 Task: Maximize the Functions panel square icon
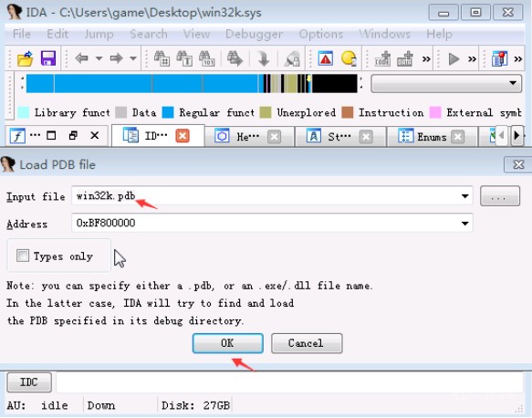(x=51, y=136)
